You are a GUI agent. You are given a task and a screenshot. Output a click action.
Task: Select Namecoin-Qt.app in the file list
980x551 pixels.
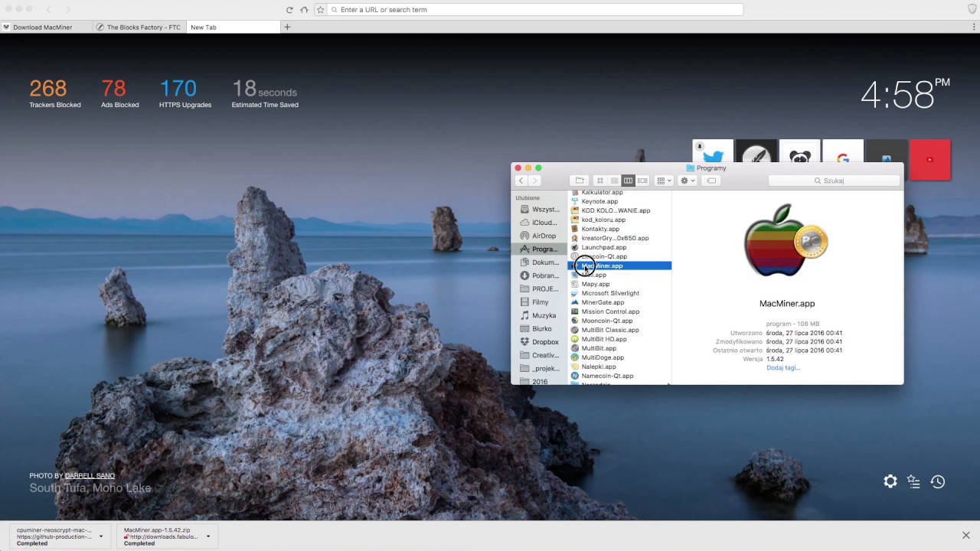619,376
